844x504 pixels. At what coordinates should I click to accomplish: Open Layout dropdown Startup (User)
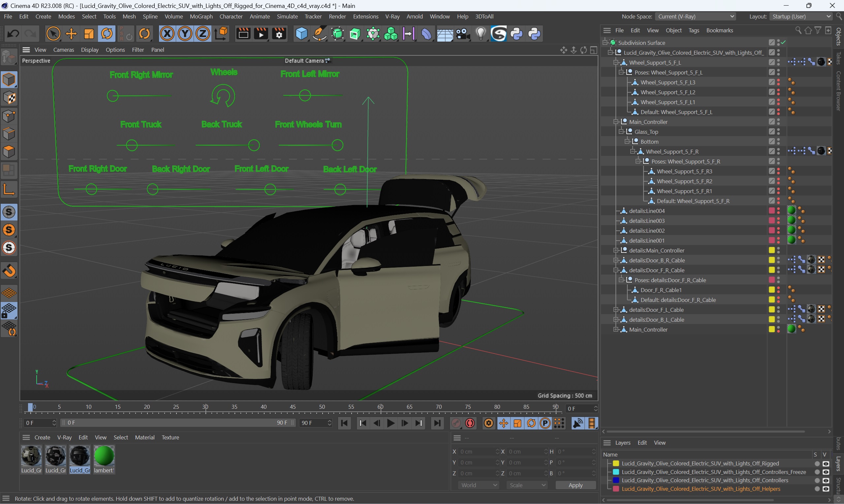(801, 16)
